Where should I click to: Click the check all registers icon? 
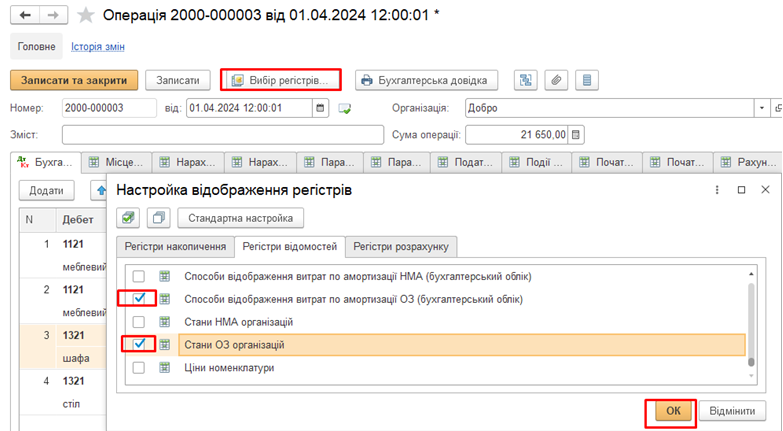coord(128,217)
